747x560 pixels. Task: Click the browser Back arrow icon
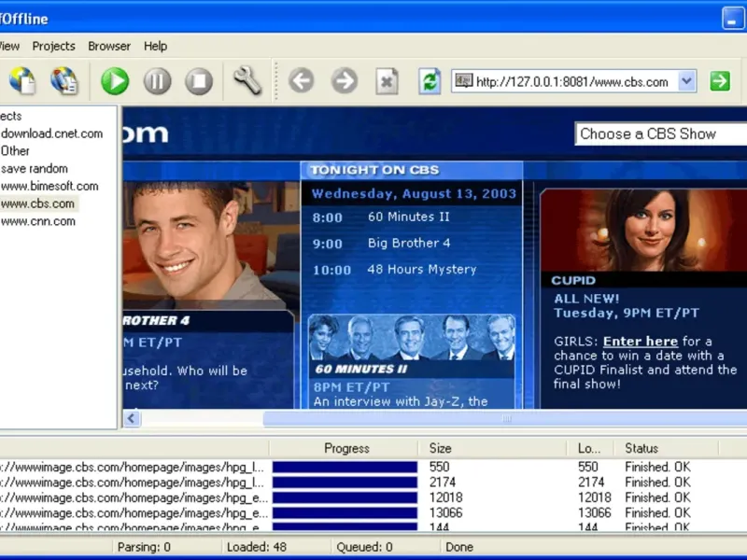tap(301, 81)
